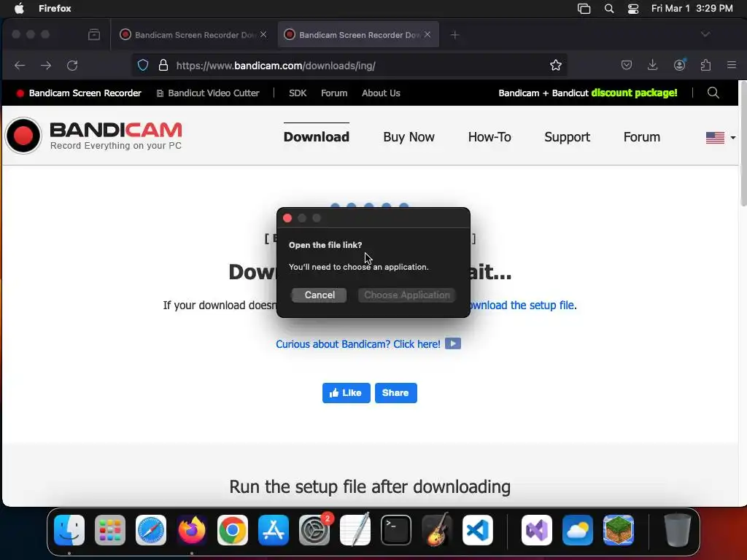This screenshot has height=560, width=747.
Task: Launch Visual Studio Code from the dock
Action: [478, 530]
